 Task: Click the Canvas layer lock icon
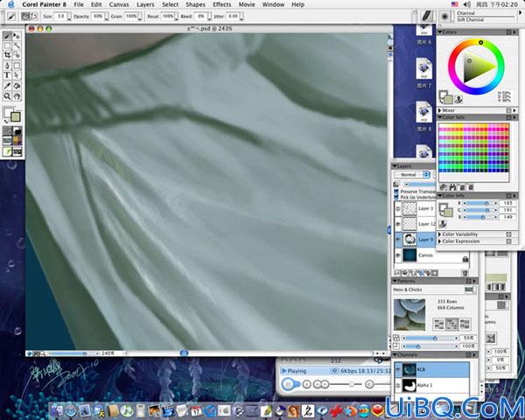click(465, 259)
